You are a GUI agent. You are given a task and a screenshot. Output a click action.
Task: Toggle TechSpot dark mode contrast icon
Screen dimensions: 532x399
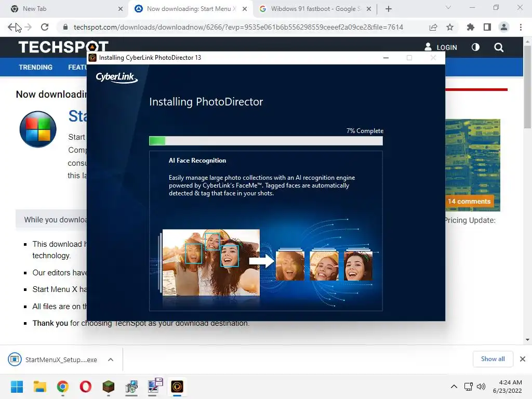click(x=475, y=47)
